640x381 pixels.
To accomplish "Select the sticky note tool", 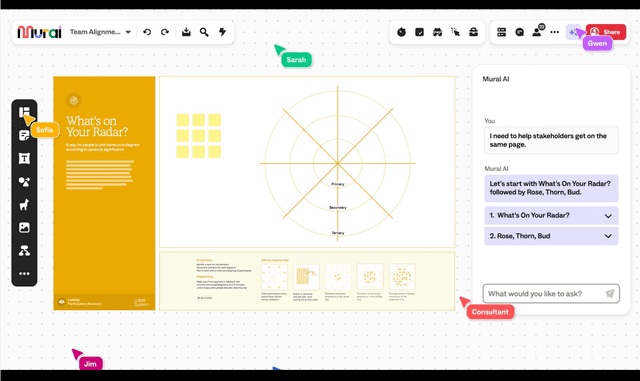I will click(x=24, y=135).
